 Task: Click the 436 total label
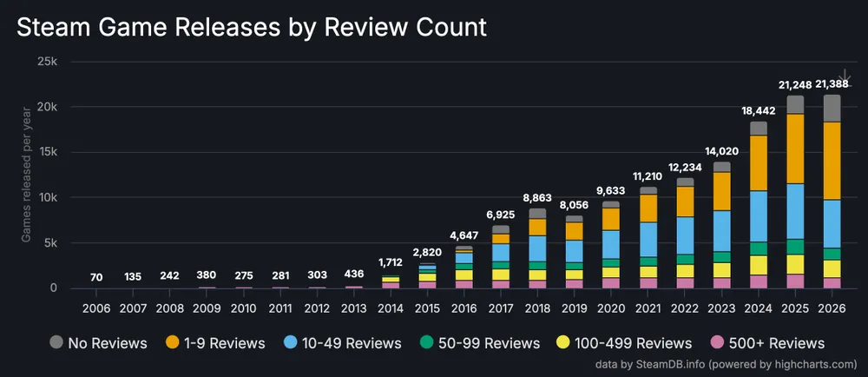(x=354, y=275)
